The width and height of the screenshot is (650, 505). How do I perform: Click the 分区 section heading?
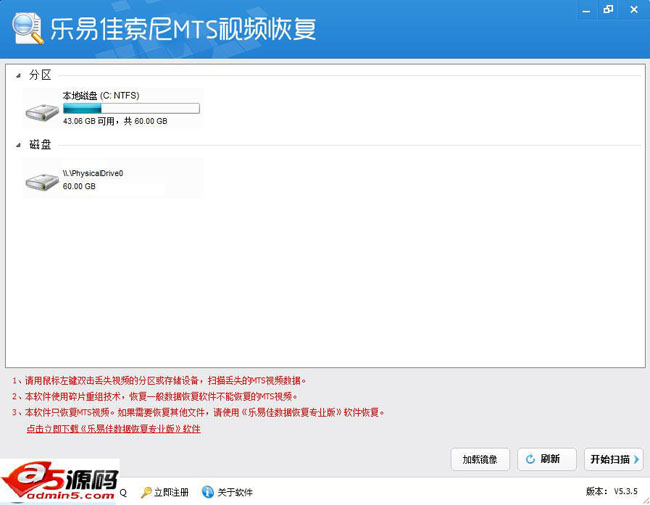[x=40, y=75]
